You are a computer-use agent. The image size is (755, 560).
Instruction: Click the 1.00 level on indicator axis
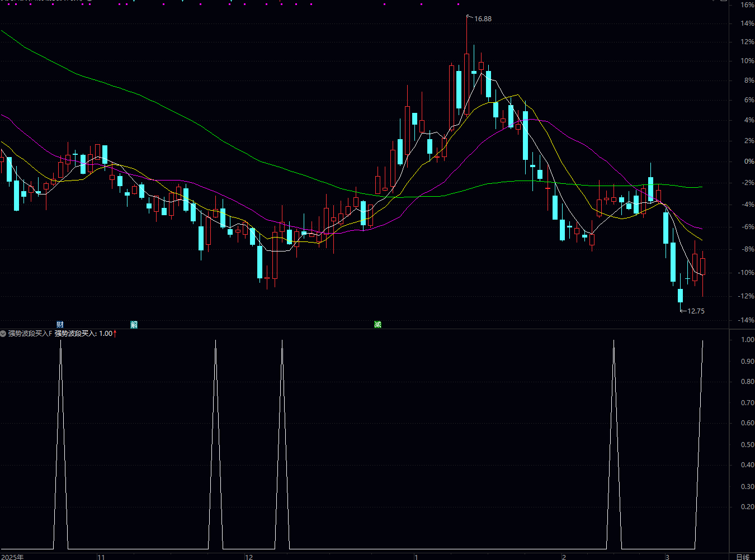(748, 340)
